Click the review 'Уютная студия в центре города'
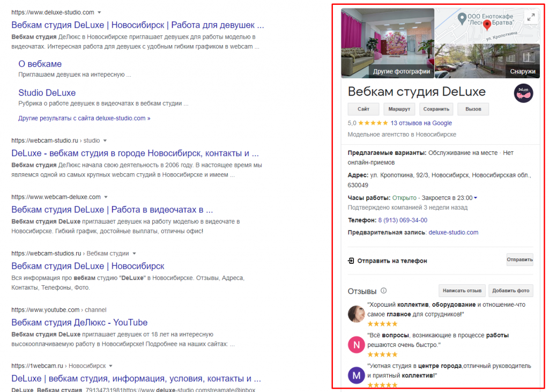This screenshot has height=392, width=549. [449, 370]
